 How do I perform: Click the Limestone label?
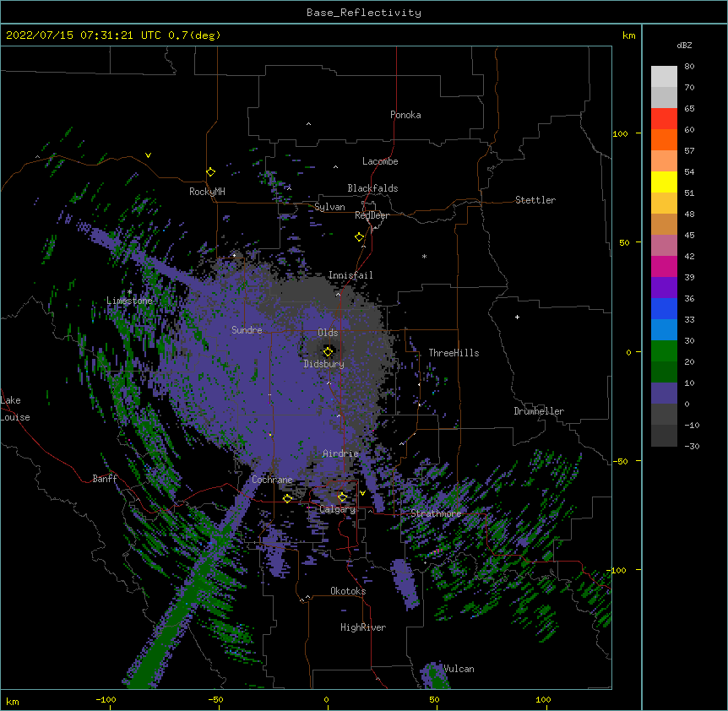[129, 301]
